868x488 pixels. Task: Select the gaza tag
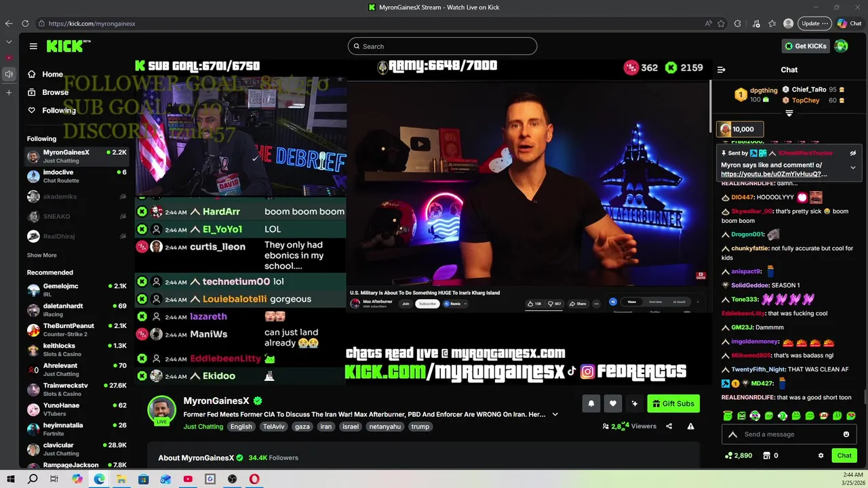tap(302, 426)
